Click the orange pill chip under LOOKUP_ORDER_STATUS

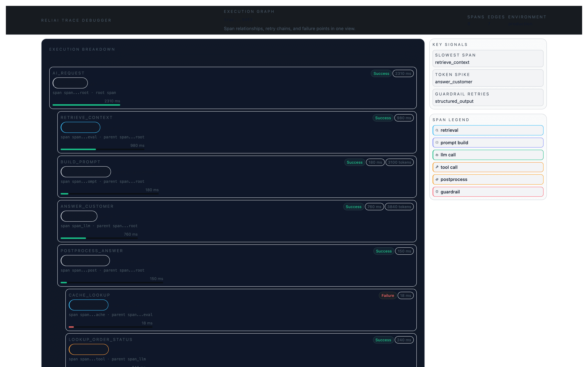89,349
